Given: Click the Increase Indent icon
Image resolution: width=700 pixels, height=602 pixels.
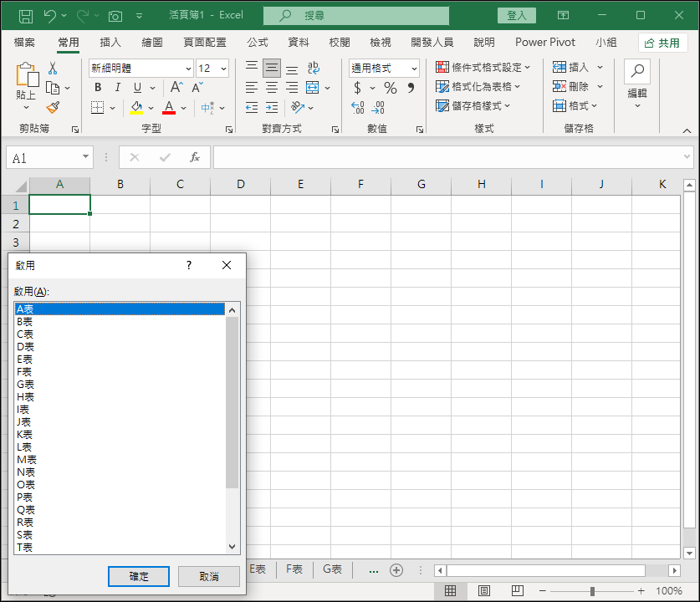Looking at the screenshot, I should coord(272,107).
